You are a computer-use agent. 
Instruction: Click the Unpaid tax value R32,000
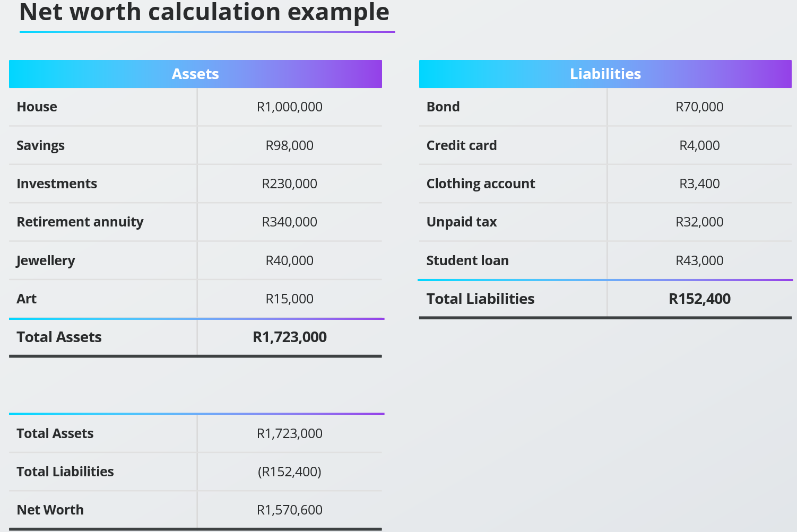[x=699, y=222]
